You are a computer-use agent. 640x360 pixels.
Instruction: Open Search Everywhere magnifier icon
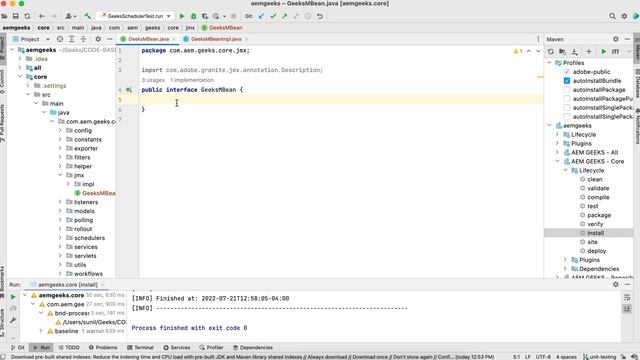coord(612,16)
